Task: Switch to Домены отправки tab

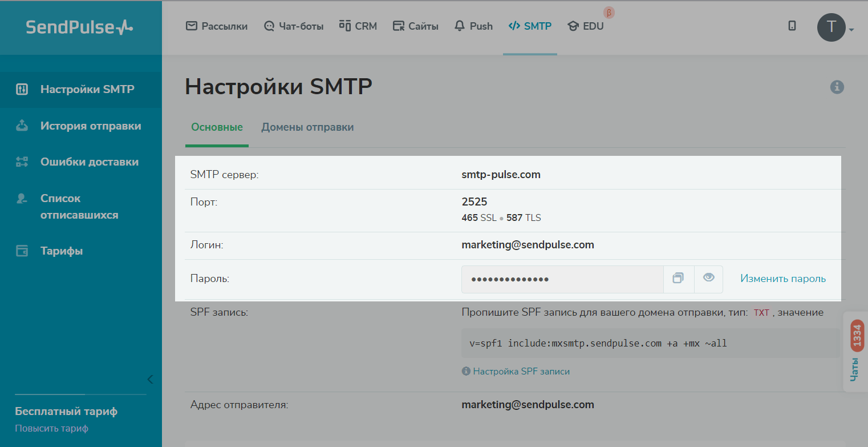Action: pyautogui.click(x=307, y=127)
